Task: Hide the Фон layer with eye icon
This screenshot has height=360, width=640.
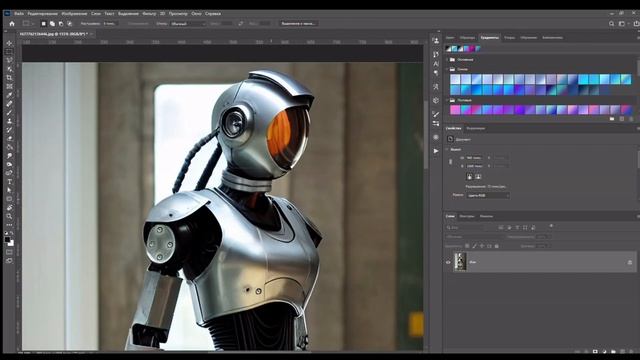Action: 448,262
